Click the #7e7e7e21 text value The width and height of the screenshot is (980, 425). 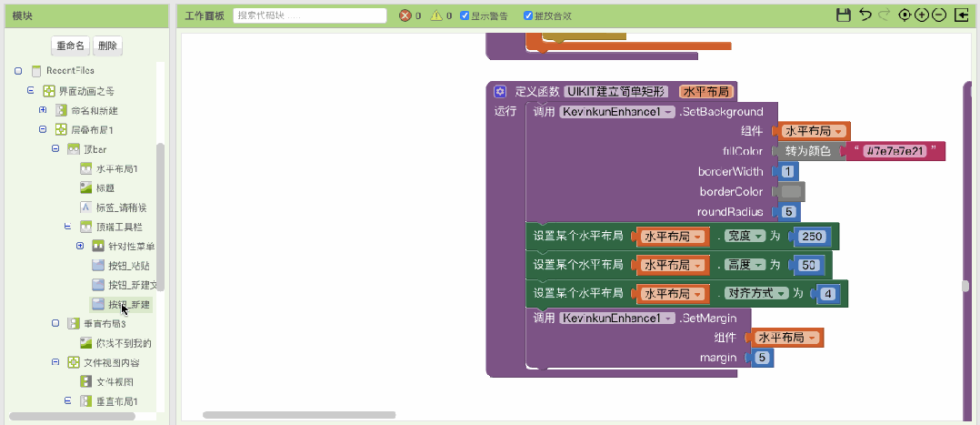(894, 151)
